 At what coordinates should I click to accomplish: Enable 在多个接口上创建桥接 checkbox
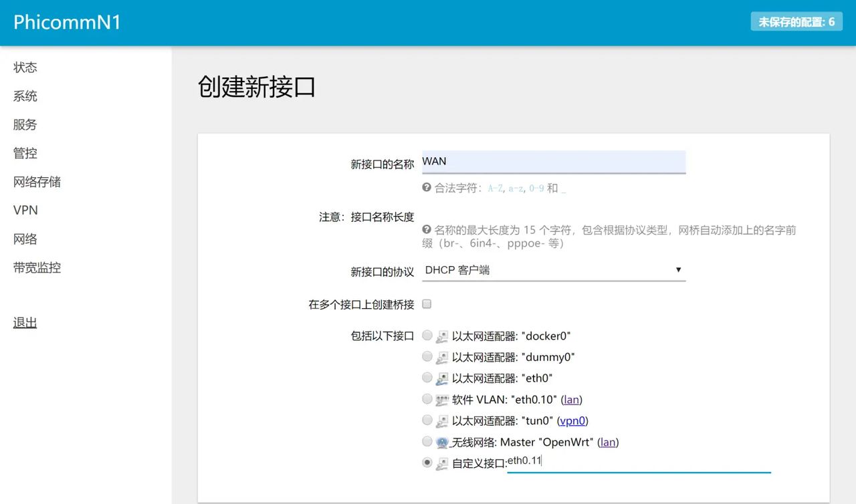(427, 304)
